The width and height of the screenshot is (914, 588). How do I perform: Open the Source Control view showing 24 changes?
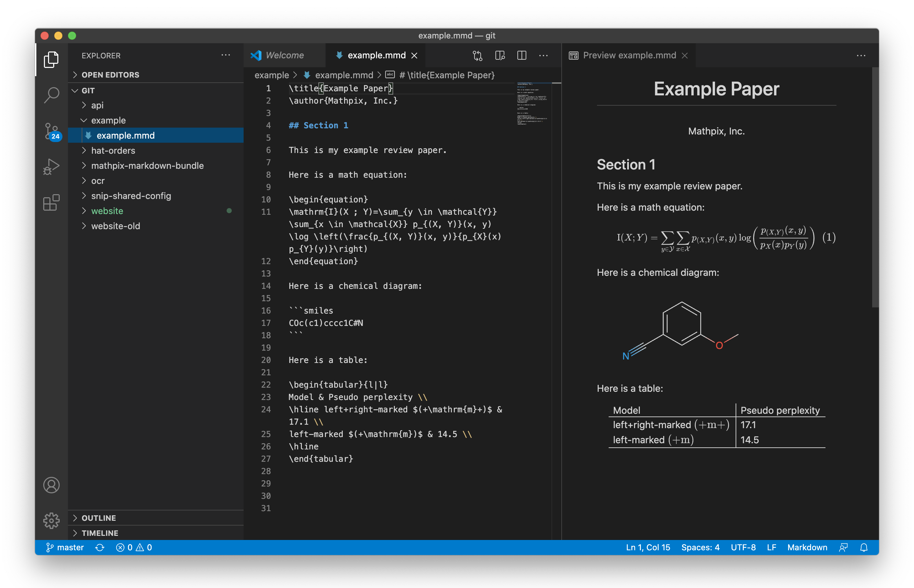pos(51,131)
